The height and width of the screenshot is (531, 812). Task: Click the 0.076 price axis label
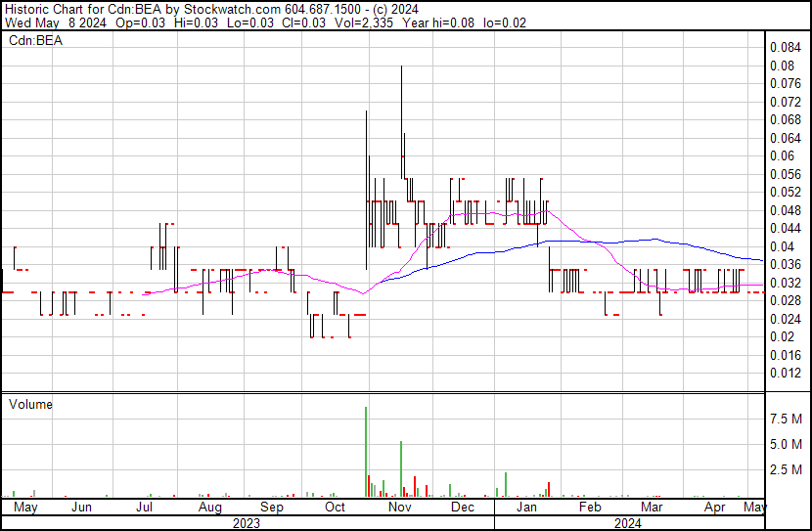pos(786,84)
